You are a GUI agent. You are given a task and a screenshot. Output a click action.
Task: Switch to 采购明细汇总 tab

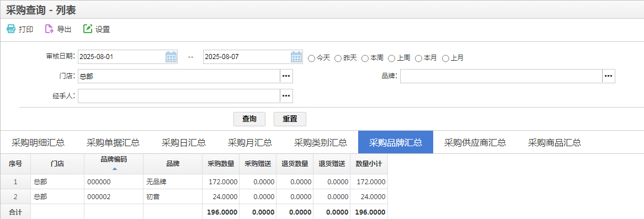coord(38,142)
